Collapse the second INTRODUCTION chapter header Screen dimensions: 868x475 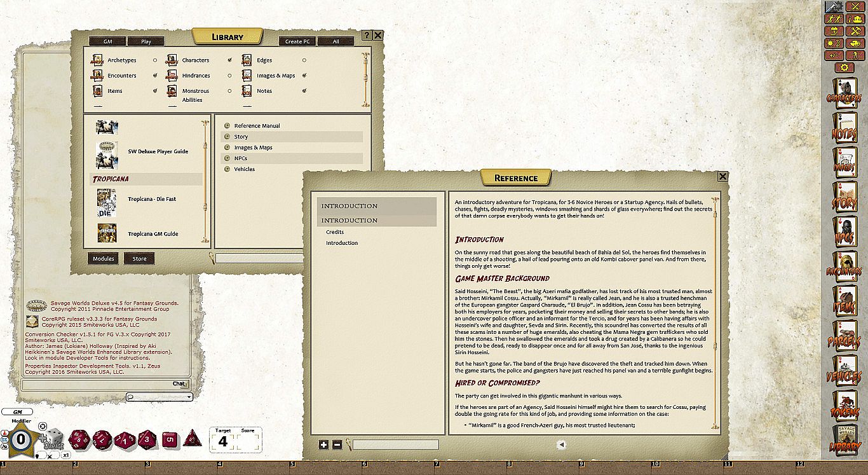pos(377,220)
